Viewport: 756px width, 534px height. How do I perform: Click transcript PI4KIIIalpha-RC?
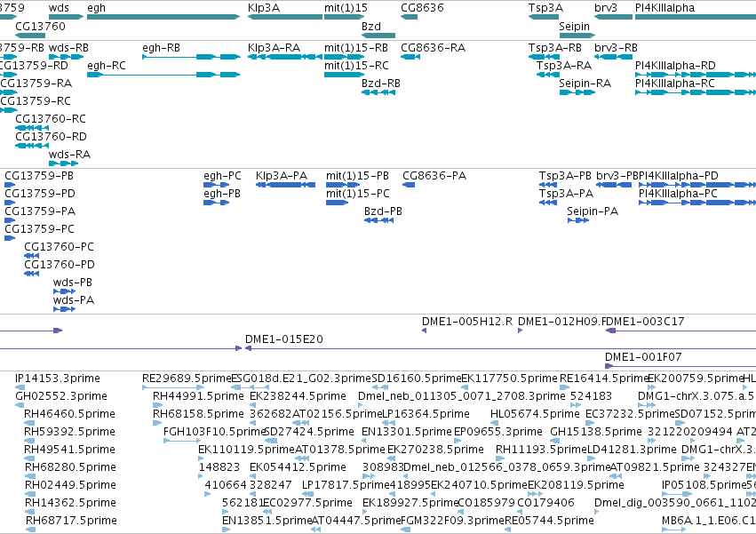coord(675,84)
